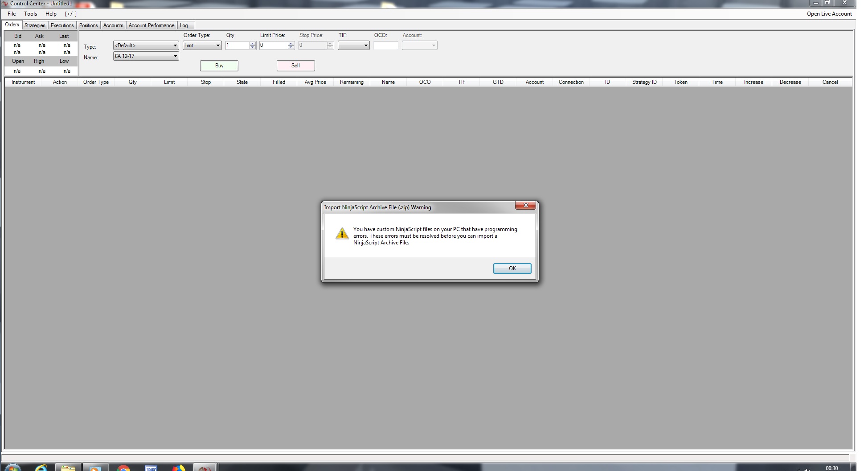Screen dimensions: 868x471
Task: Click the Qty input field
Action: click(x=237, y=45)
